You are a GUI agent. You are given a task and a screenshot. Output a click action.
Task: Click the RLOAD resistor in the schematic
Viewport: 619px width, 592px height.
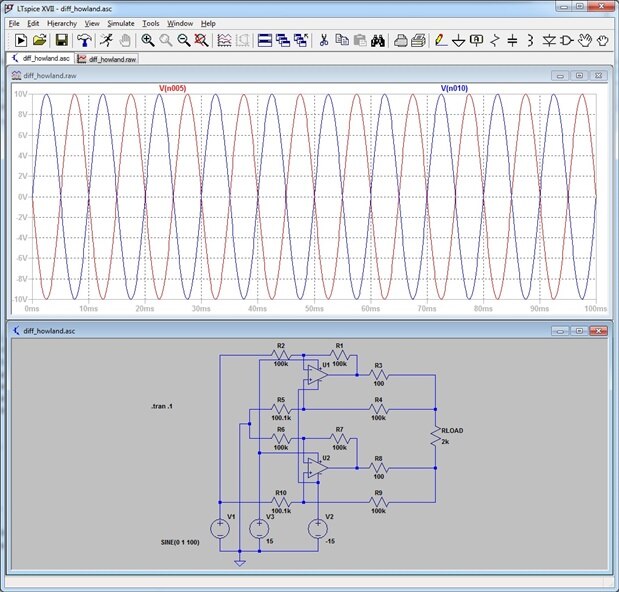click(x=436, y=435)
